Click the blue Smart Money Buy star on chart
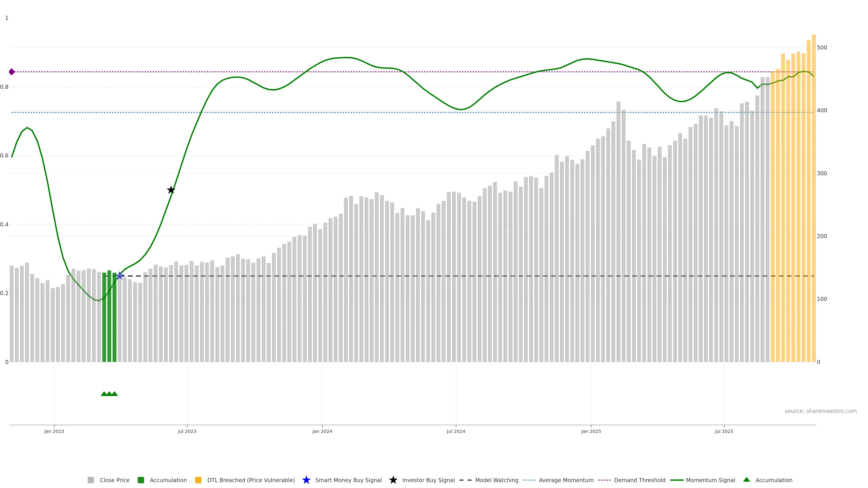This screenshot has height=488, width=868. 119,276
